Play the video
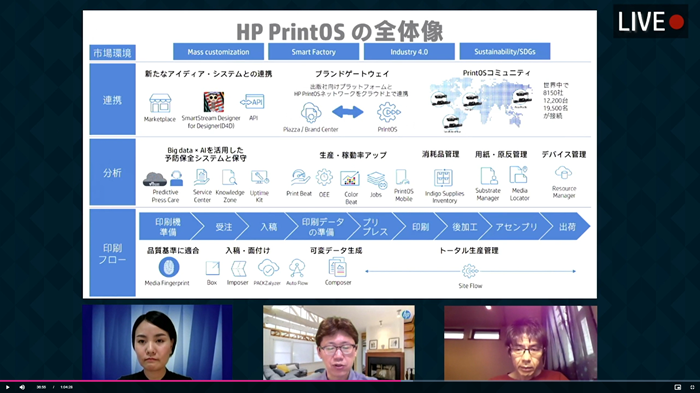The width and height of the screenshot is (700, 393). (x=7, y=387)
